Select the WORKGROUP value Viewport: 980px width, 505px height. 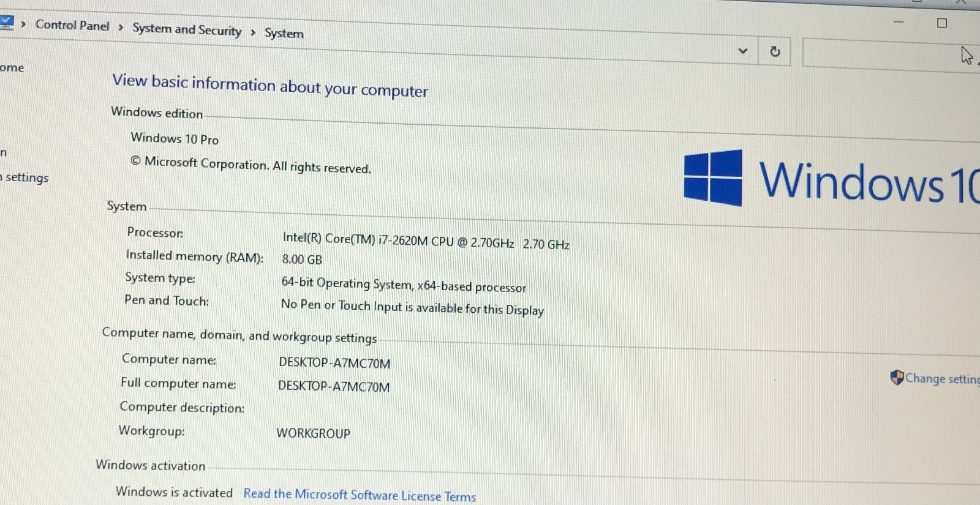313,433
